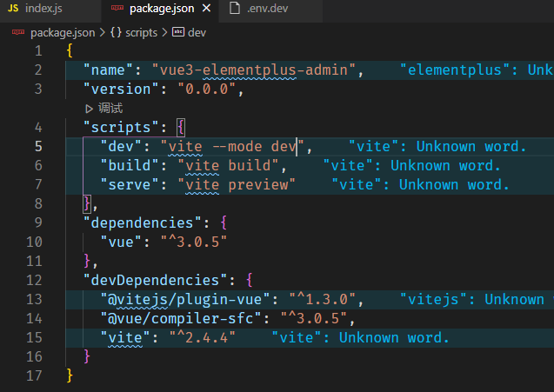554x392 pixels.
Task: Click "vue3-elementplus-admin" value
Action: pos(254,70)
